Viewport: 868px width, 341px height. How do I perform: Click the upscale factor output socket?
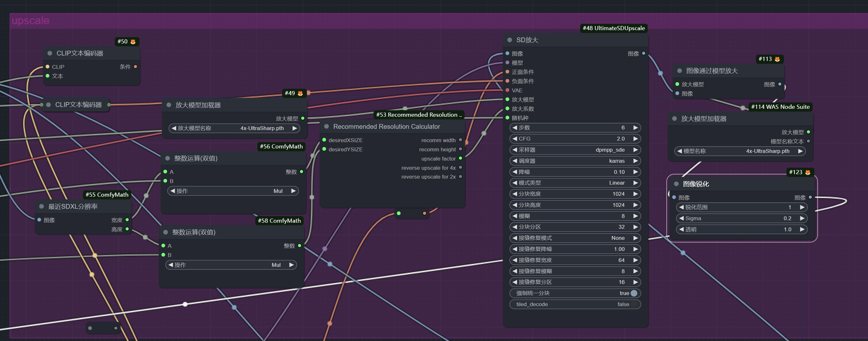460,158
